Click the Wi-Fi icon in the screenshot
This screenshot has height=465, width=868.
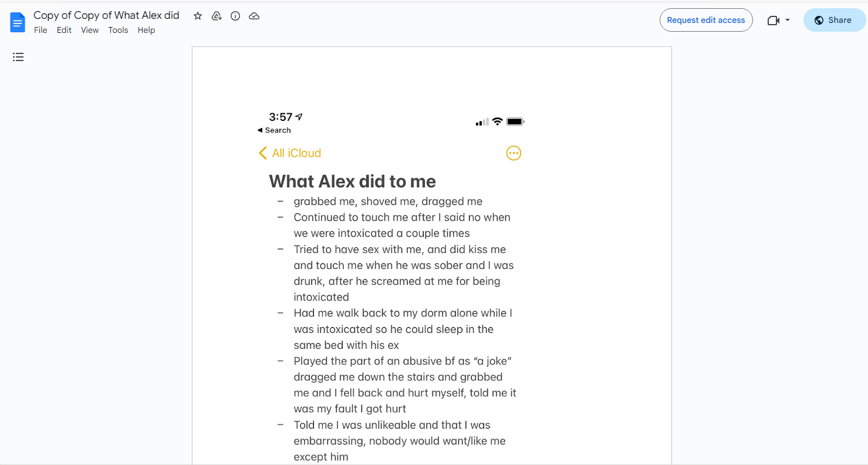point(497,122)
